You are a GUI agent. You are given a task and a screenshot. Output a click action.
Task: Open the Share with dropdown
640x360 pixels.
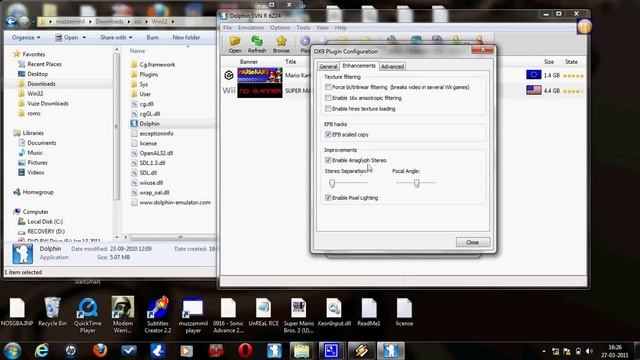point(116,37)
